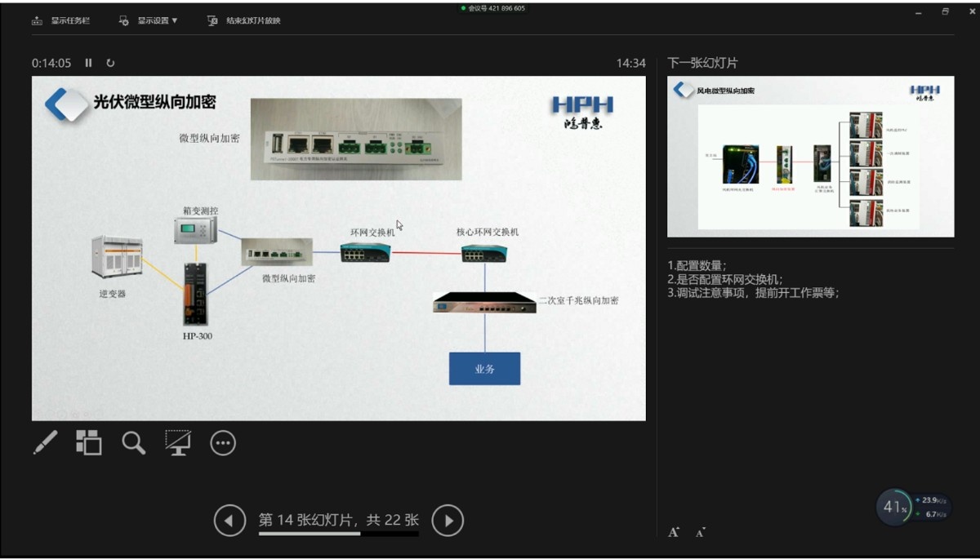Image resolution: width=980 pixels, height=559 pixels.
Task: Click the next slide preview thumbnail
Action: click(810, 157)
